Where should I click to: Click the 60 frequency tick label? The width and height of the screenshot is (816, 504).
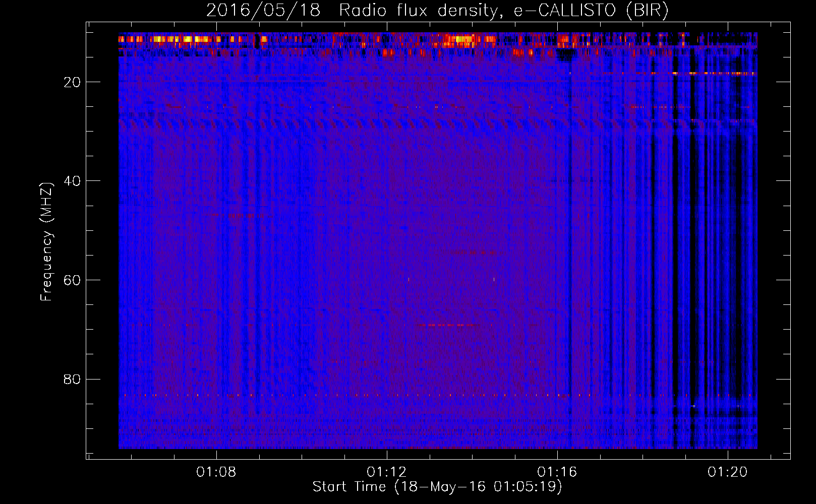click(x=72, y=280)
